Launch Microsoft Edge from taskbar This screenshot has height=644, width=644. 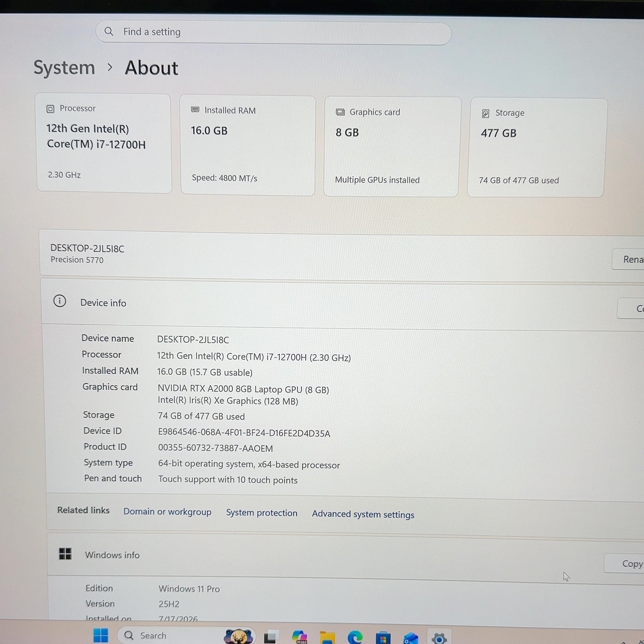355,638
